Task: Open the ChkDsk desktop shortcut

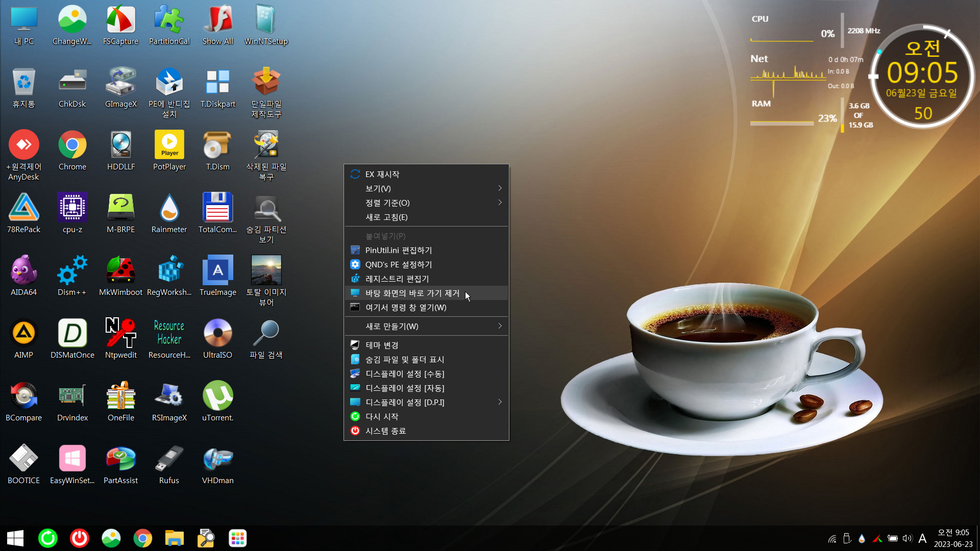Action: coord(72,88)
